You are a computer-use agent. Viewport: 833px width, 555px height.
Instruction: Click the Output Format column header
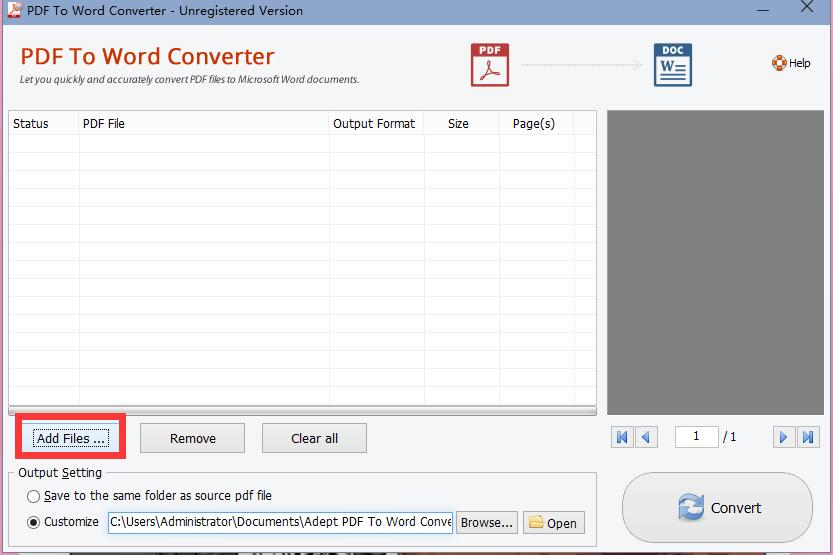click(x=374, y=124)
